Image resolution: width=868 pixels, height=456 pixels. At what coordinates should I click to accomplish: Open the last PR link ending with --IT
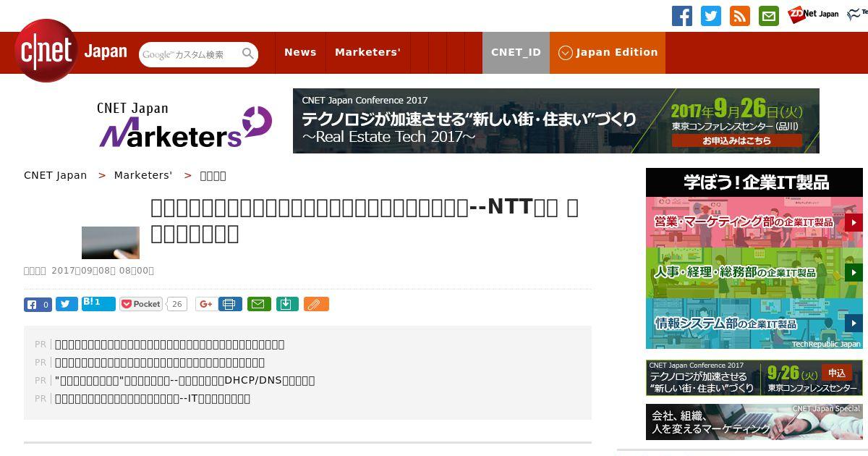point(153,398)
